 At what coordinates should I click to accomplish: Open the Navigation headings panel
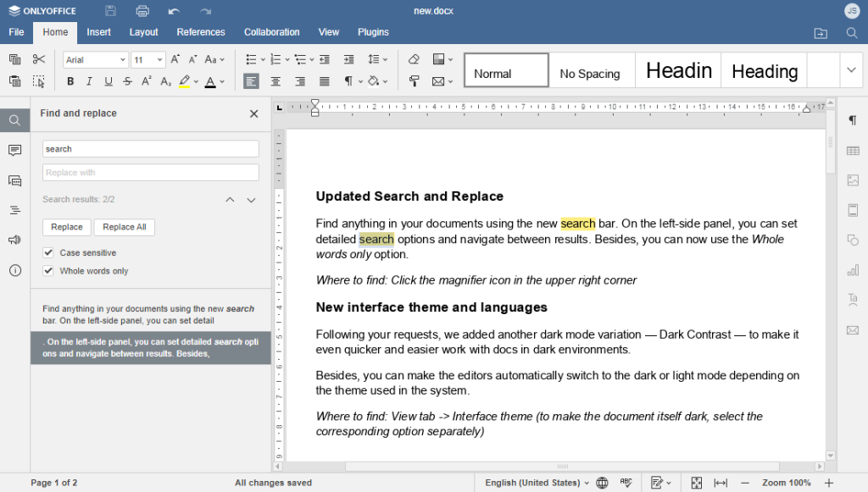coord(14,209)
